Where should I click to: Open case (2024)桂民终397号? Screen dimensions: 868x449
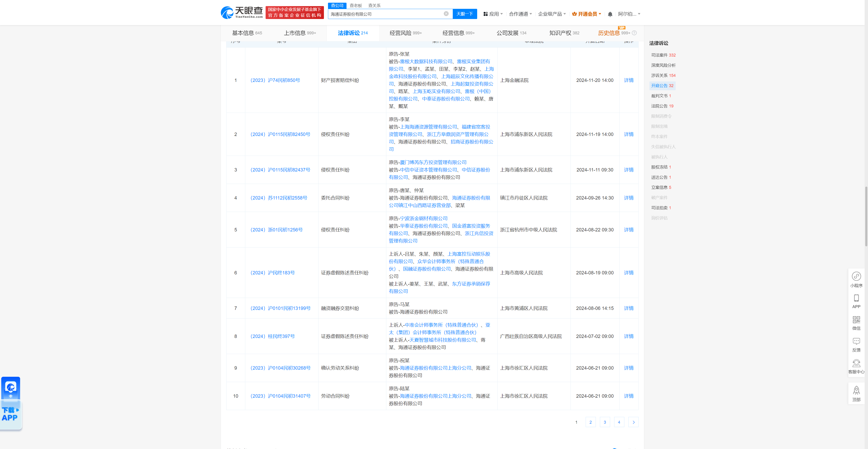(x=272, y=336)
